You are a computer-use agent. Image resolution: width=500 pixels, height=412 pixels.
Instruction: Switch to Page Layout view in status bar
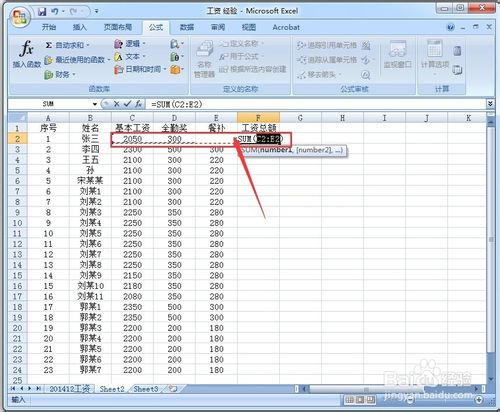click(360, 399)
